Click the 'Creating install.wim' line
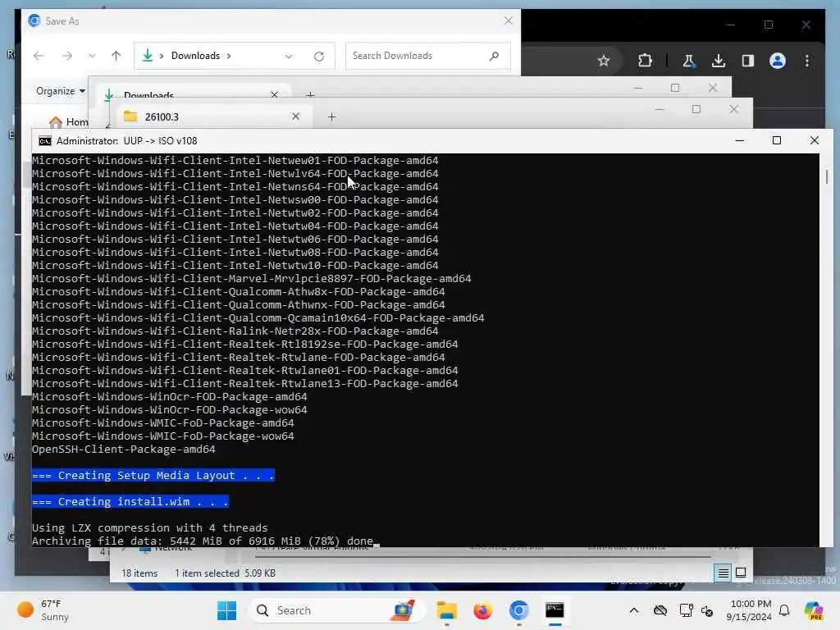This screenshot has width=840, height=630. [130, 501]
